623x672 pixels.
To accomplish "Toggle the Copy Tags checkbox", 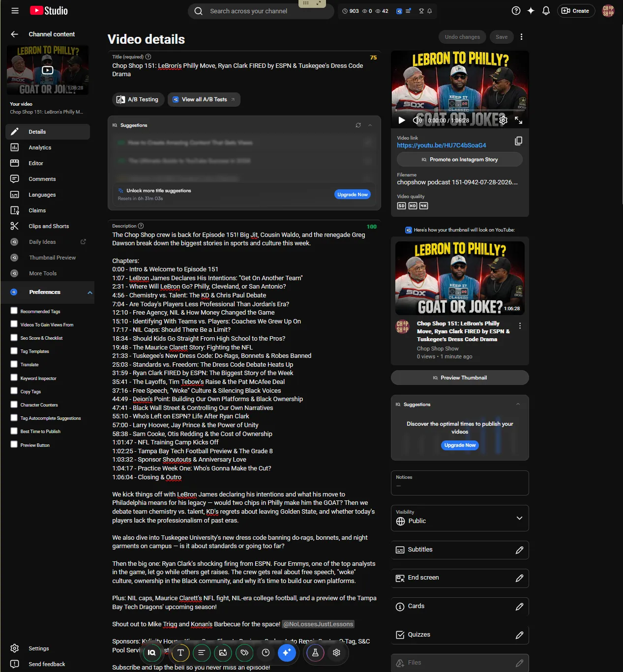I will point(14,391).
